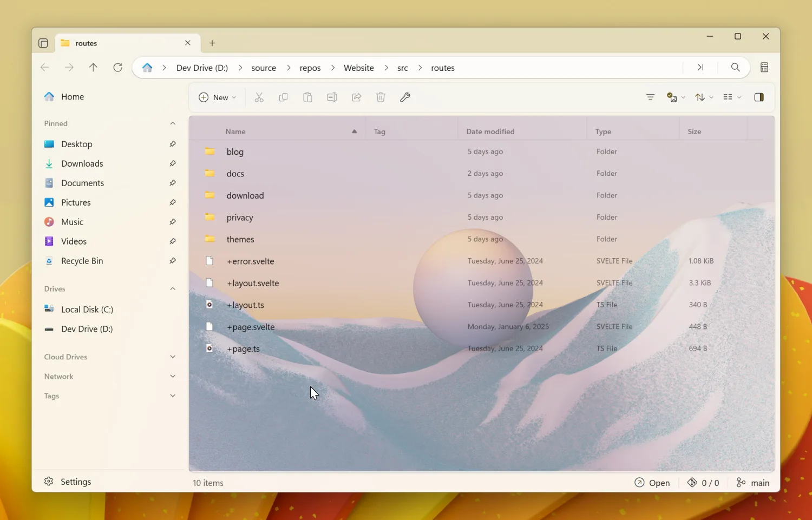812x520 pixels.
Task: Delete the selected file
Action: coord(381,97)
